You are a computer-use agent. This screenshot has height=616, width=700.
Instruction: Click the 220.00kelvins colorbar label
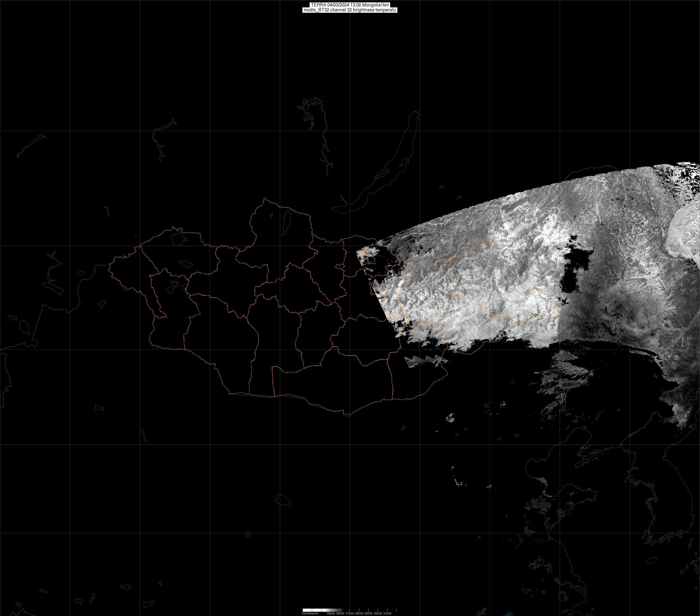pos(310,614)
